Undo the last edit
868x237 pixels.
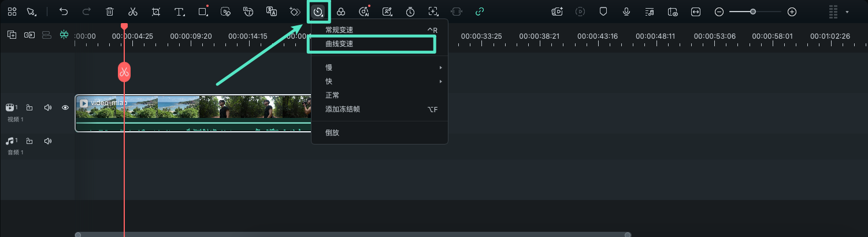coord(64,12)
